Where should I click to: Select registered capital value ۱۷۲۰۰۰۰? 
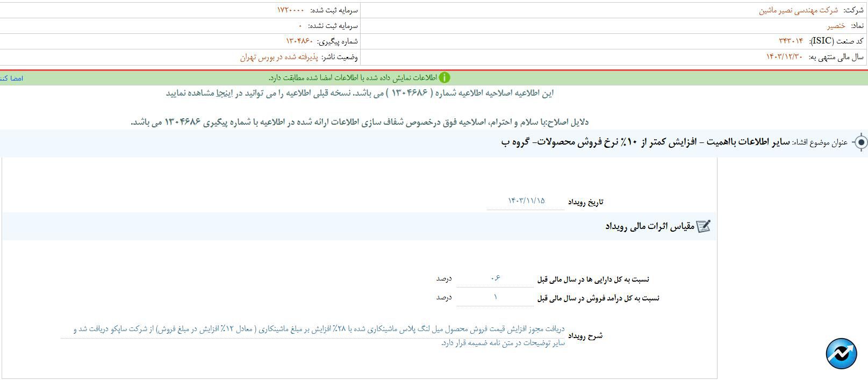point(291,10)
